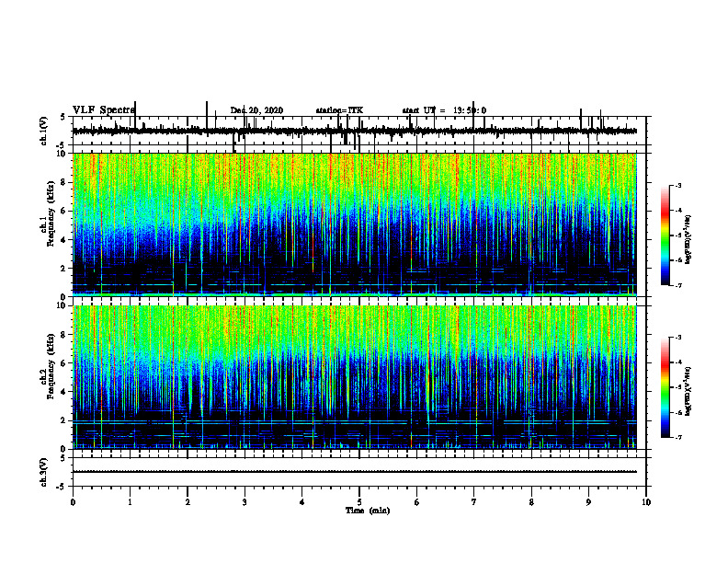Screen dimensions: 728x563
Task: Click the ch.2 spectrogram color scale bar
Action: (x=665, y=387)
